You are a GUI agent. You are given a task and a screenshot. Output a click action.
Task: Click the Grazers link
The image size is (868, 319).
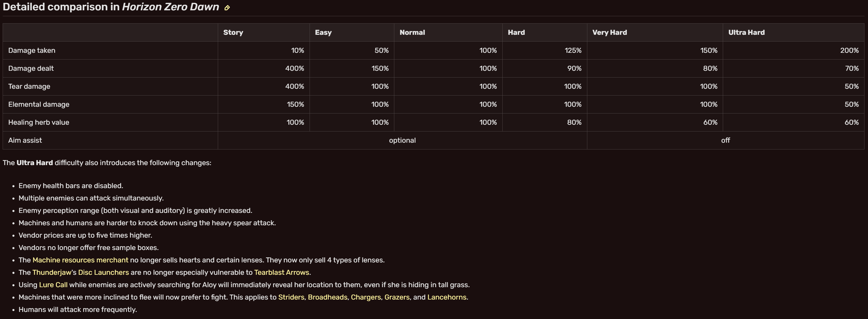tap(397, 297)
